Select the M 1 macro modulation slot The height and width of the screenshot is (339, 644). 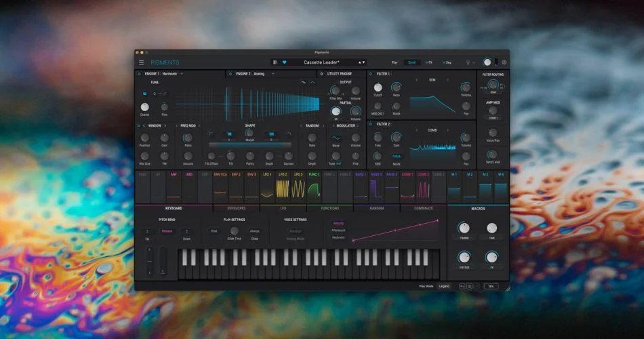click(x=454, y=187)
